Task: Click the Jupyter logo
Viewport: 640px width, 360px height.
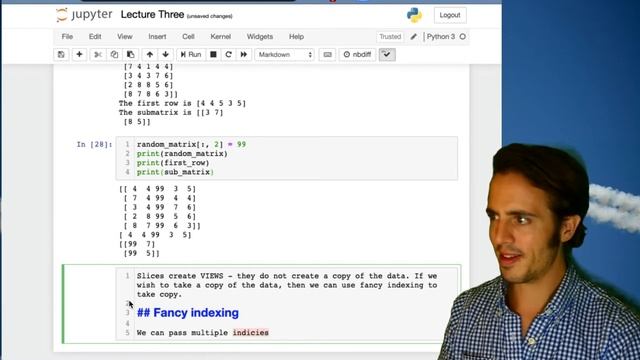Action: [84, 15]
